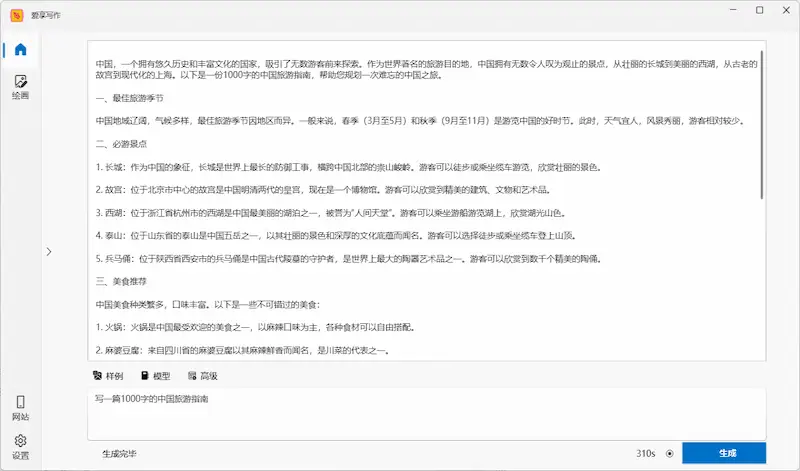Maximize the application window
Screen dimensions: 800x471
760,10
